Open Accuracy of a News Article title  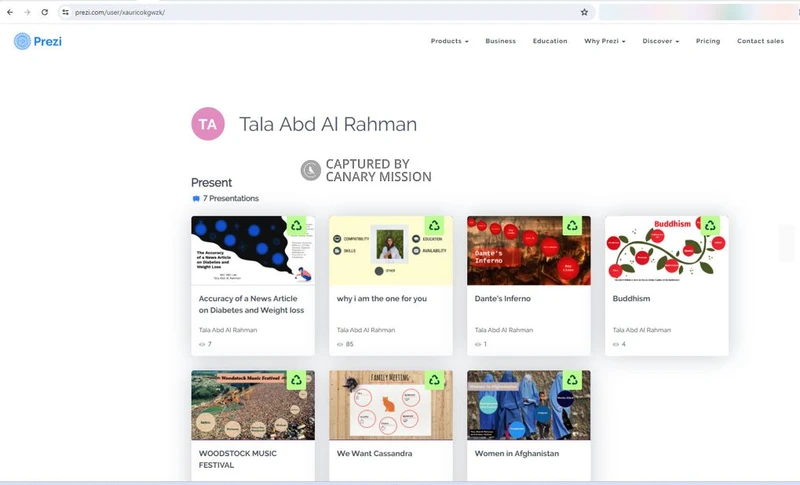(252, 304)
